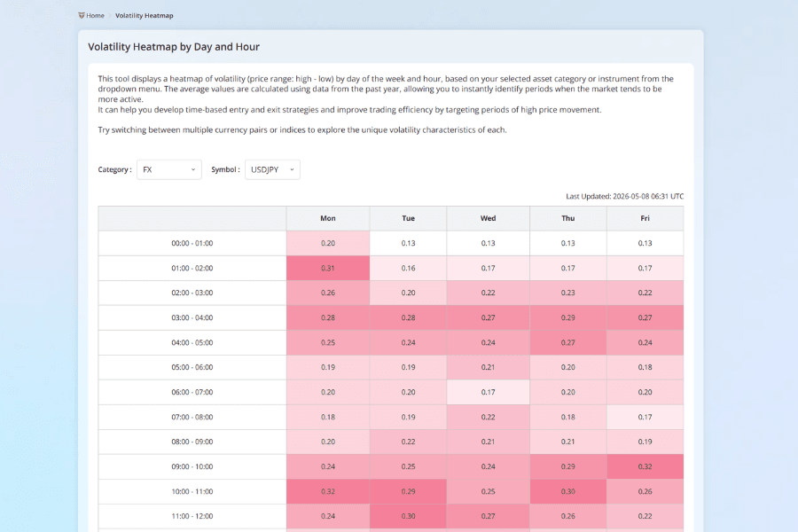Select the 00:00 - 01:00 row label
The height and width of the screenshot is (532, 798).
(192, 243)
